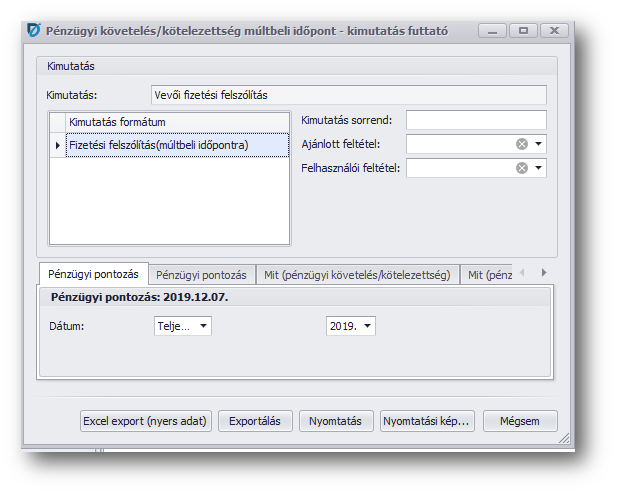Click the Excel export (nyers adat) button
The image size is (617, 494).
[146, 421]
